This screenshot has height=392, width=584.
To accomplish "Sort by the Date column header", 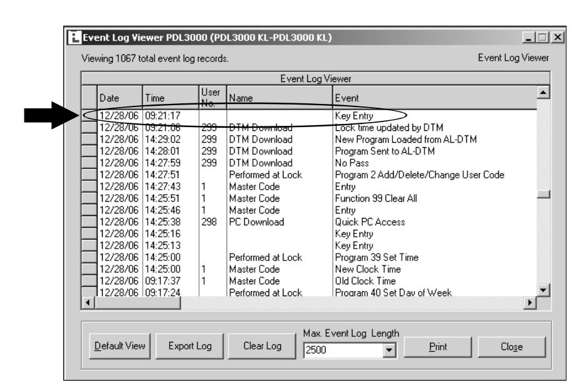I will point(120,98).
